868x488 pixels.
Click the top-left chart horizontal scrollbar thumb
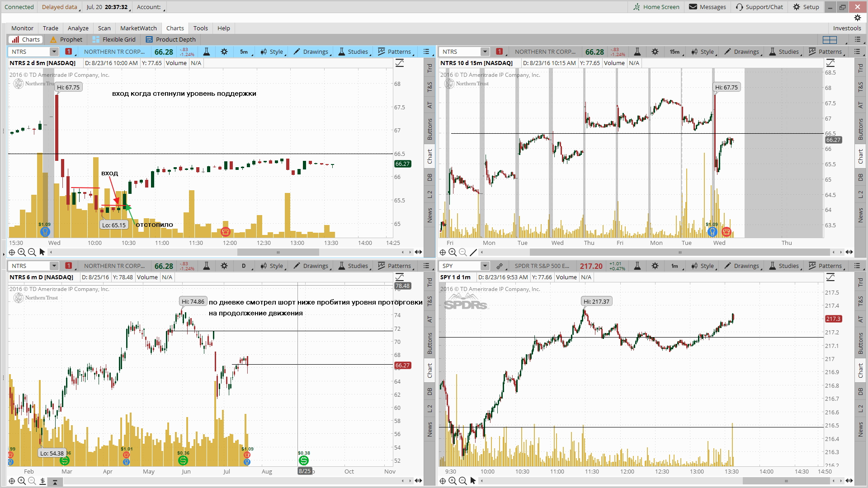pyautogui.click(x=278, y=252)
